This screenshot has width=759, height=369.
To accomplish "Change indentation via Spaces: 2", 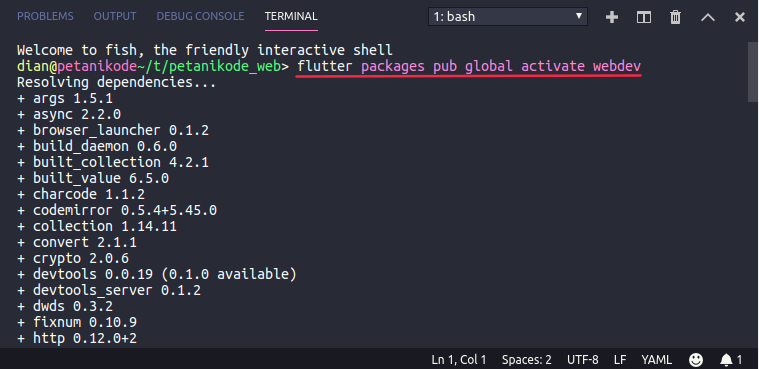I will [x=527, y=360].
